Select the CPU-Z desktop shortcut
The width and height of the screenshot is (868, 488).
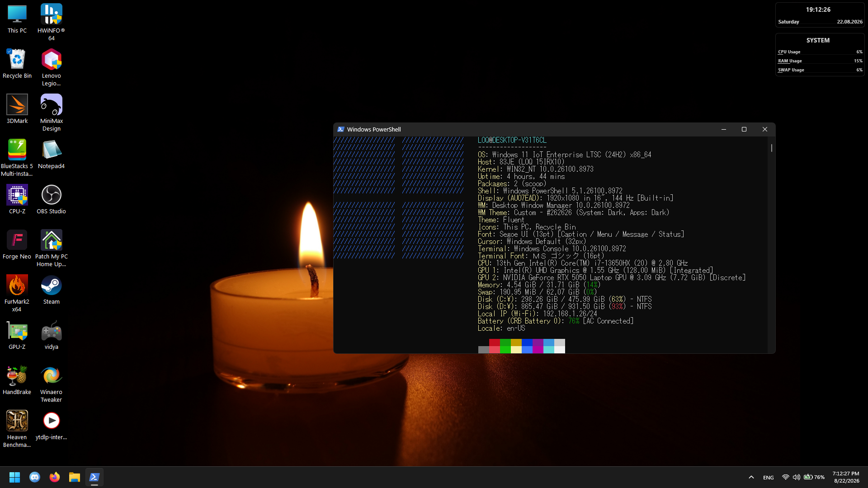coord(17,200)
